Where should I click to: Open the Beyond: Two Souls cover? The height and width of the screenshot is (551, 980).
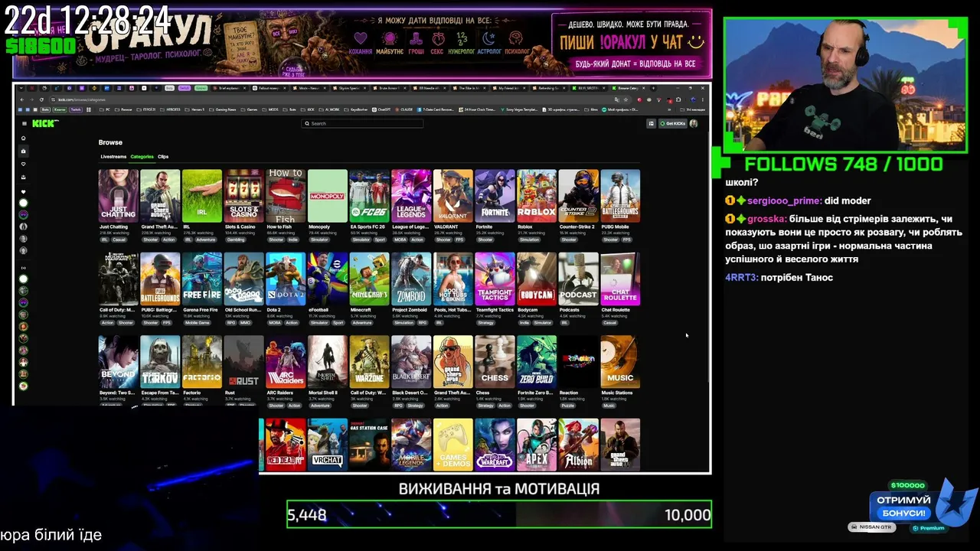coord(119,362)
